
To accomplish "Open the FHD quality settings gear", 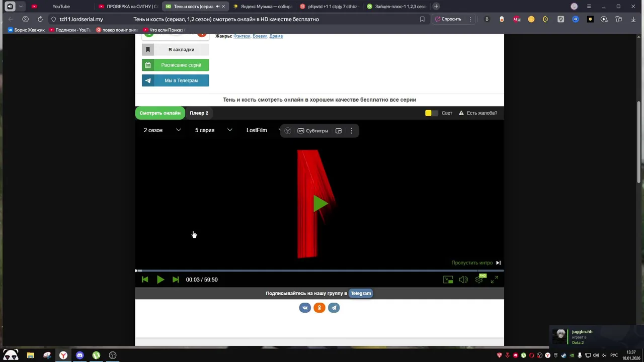I will [x=479, y=279].
